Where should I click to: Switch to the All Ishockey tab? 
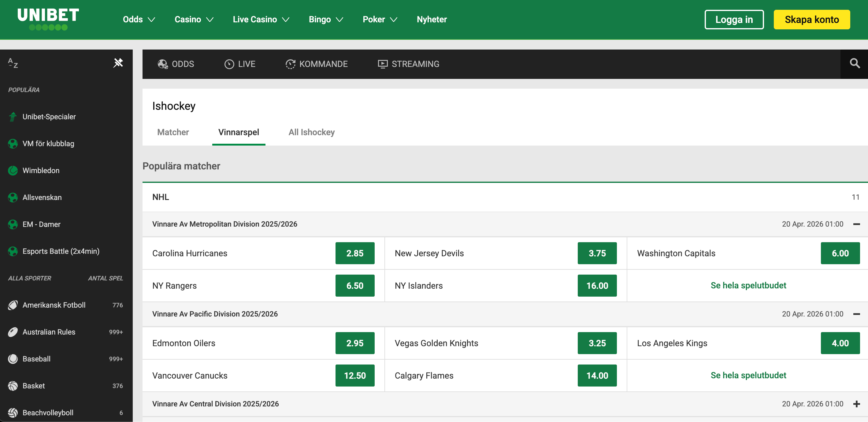click(311, 132)
